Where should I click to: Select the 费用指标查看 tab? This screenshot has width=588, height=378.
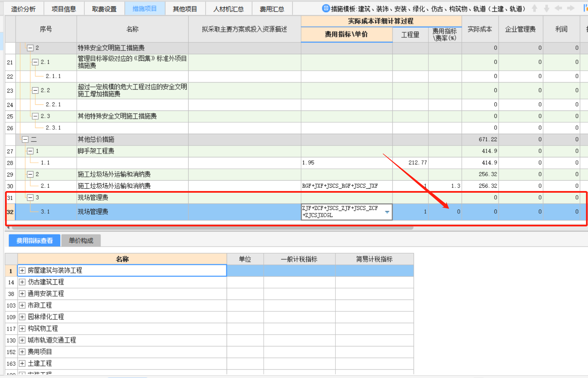coord(35,241)
